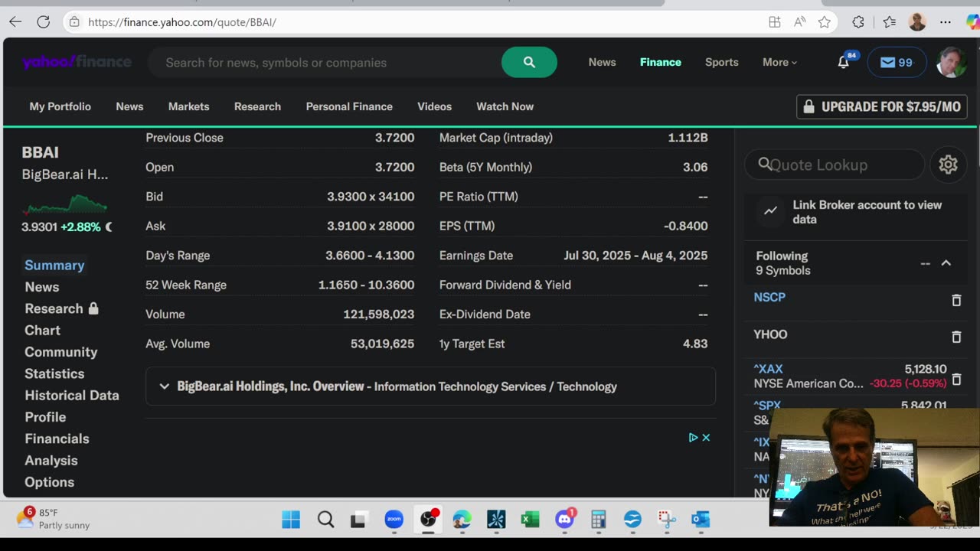The width and height of the screenshot is (980, 551).
Task: Open the Options sidebar section
Action: coord(49,482)
